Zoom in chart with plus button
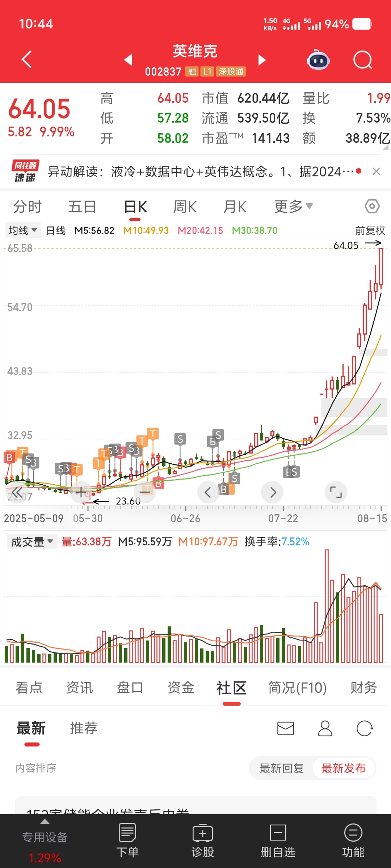 pos(81,492)
